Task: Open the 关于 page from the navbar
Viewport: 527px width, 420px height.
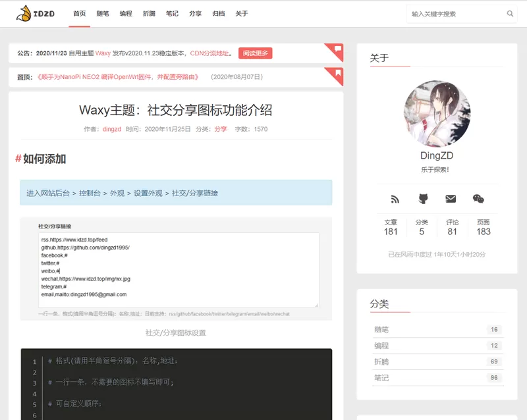Action: tap(242, 14)
